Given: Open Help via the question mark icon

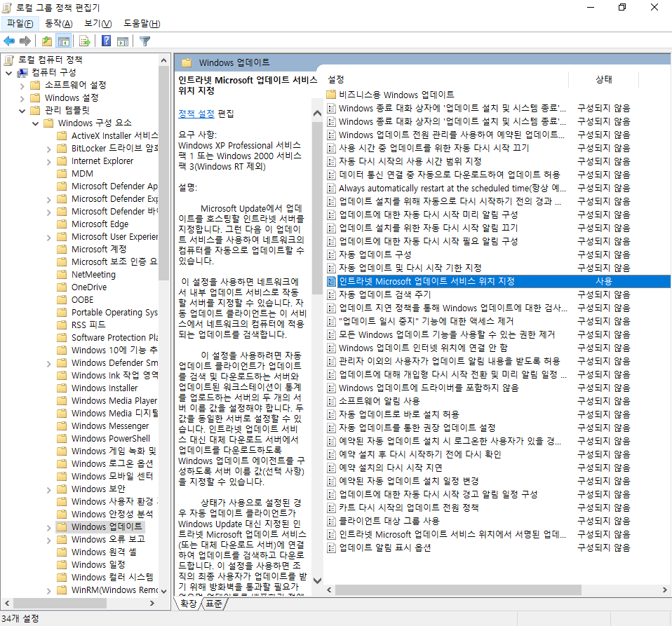Looking at the screenshot, I should (107, 41).
